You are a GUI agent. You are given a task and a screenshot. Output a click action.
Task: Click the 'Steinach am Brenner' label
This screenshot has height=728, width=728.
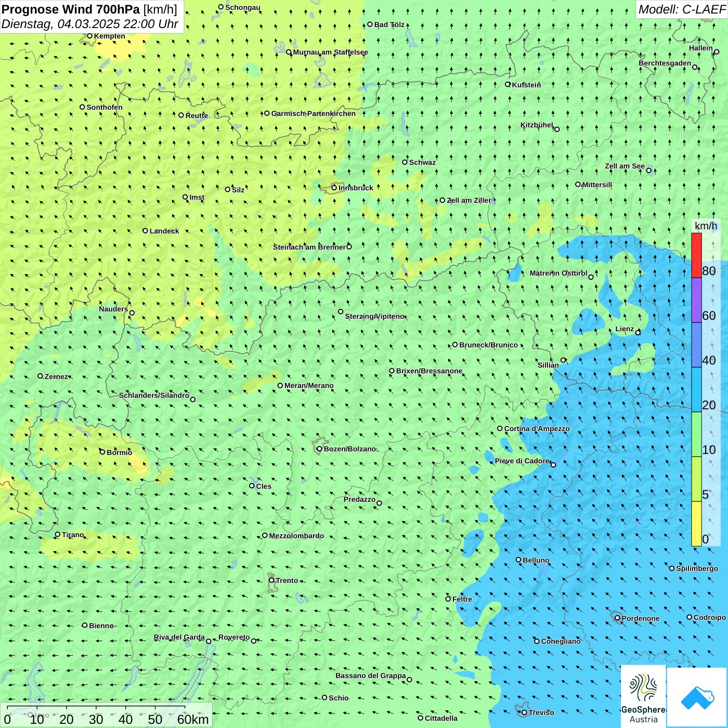point(309,247)
